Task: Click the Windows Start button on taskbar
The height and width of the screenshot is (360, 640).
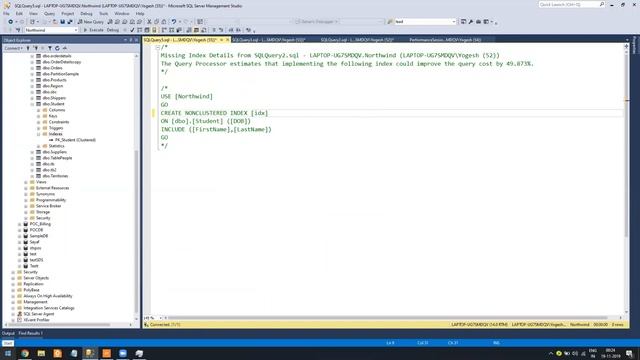Action: [7, 353]
